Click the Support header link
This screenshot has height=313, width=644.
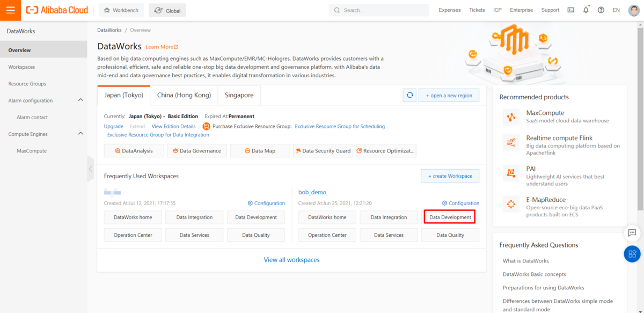coord(550,10)
